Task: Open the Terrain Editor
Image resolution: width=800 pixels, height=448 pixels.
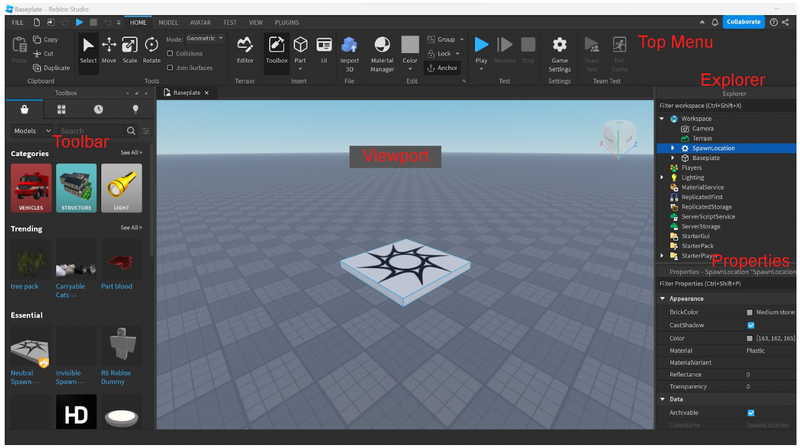Action: pyautogui.click(x=245, y=47)
